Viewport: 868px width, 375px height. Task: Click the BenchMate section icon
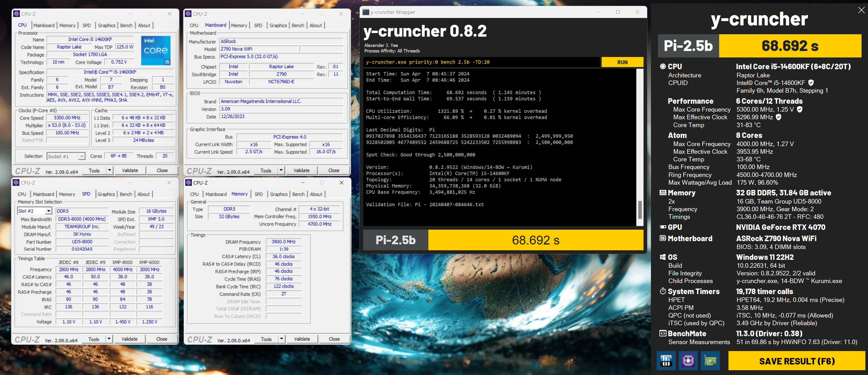tap(663, 333)
